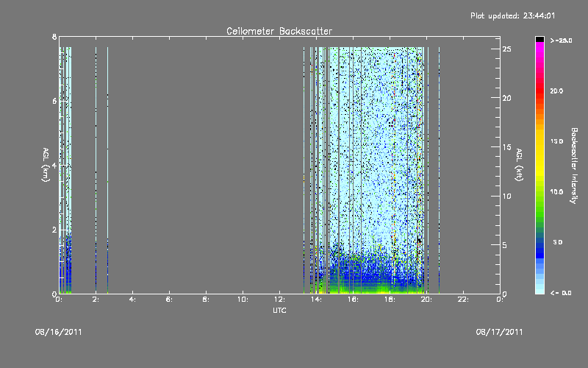Click the "16:" hour tick on UTC axis
Viewport: 588px width, 368px height.
353,300
